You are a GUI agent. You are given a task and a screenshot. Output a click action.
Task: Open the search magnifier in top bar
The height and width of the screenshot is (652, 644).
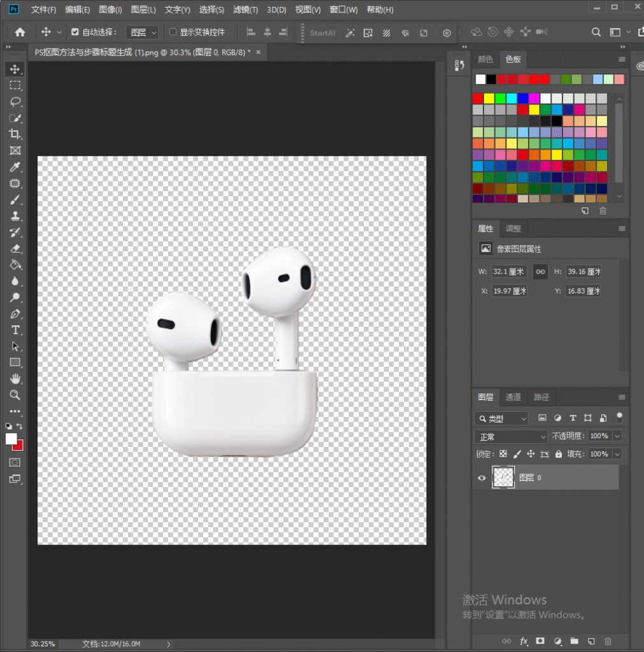pyautogui.click(x=596, y=32)
